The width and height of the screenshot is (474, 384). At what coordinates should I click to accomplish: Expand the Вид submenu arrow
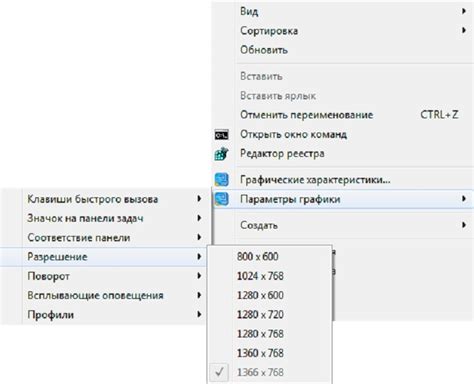464,11
